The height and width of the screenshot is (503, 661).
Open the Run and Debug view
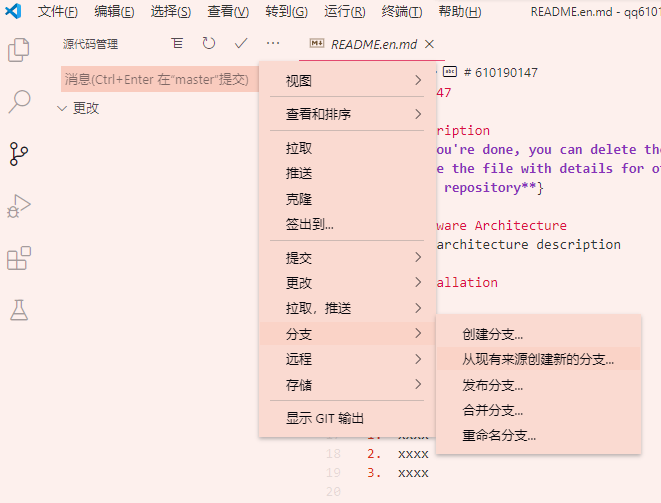pyautogui.click(x=18, y=206)
